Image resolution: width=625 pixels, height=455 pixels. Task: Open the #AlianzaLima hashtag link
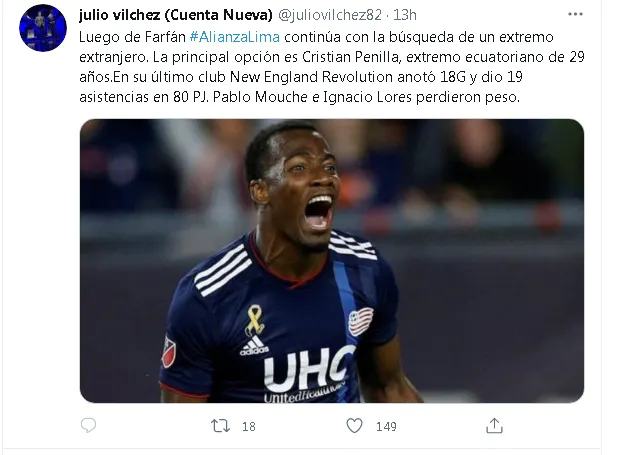235,37
